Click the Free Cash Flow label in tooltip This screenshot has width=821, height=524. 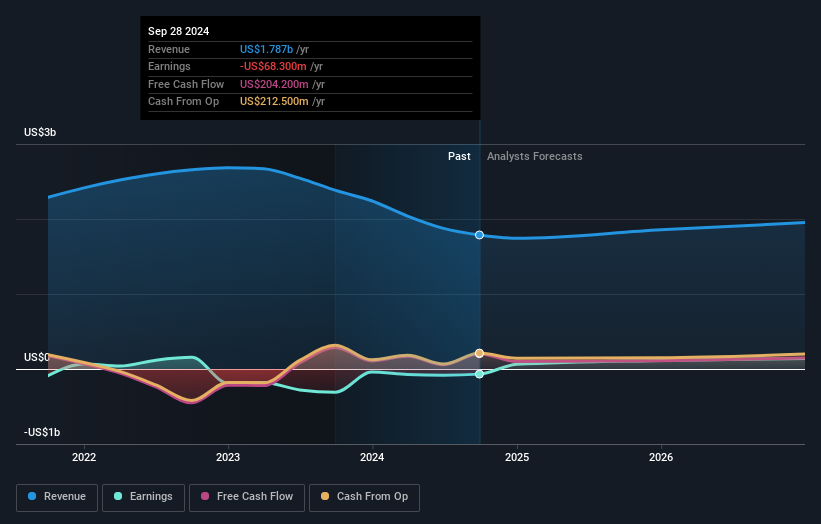(x=186, y=84)
